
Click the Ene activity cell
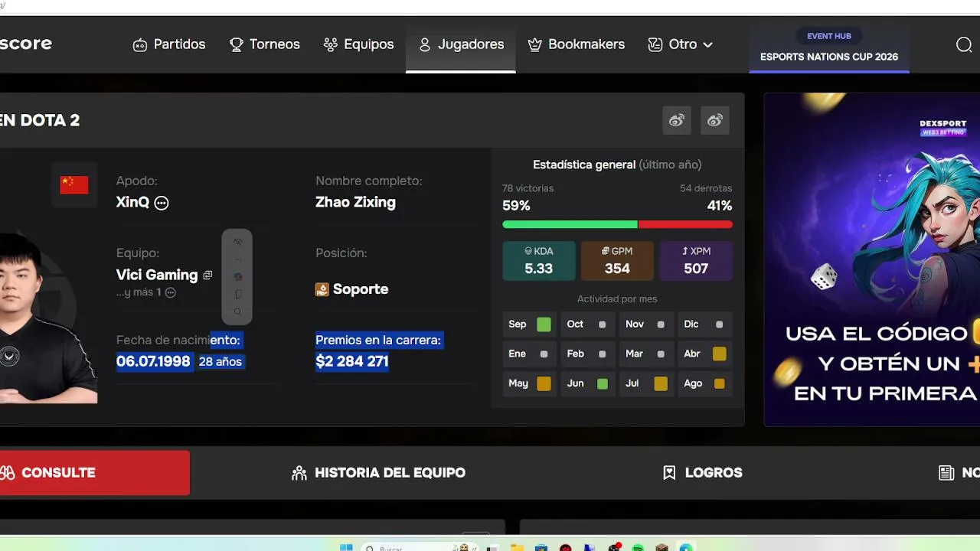click(x=529, y=354)
